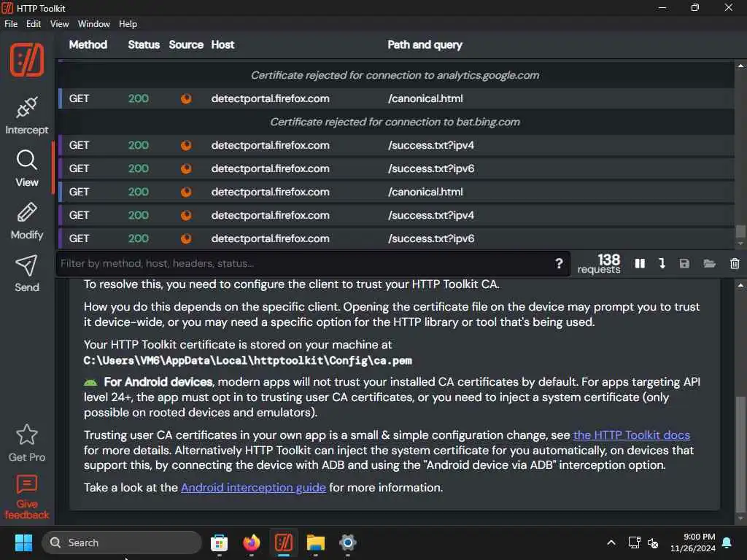Open the clock showing 9:00 PM
This screenshot has width=747, height=560.
693,542
